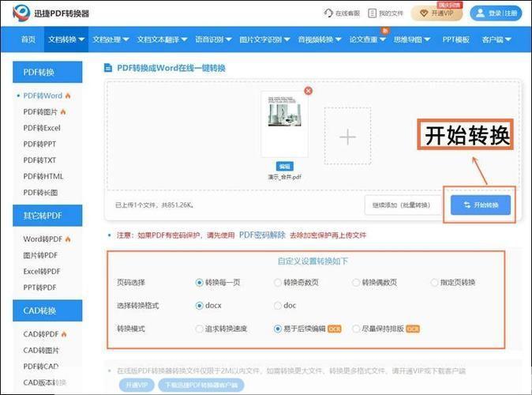Remove uploaded file with red X icon

[309, 91]
